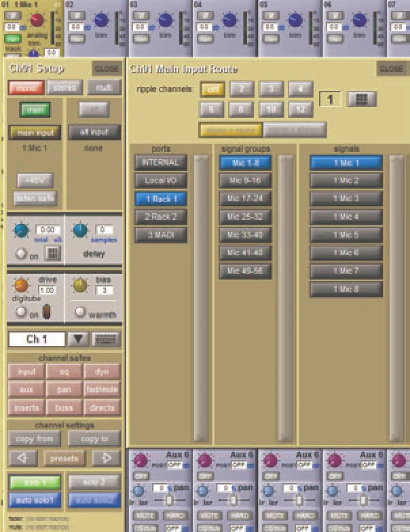
Task: Open the alt input routing
Action: click(94, 132)
